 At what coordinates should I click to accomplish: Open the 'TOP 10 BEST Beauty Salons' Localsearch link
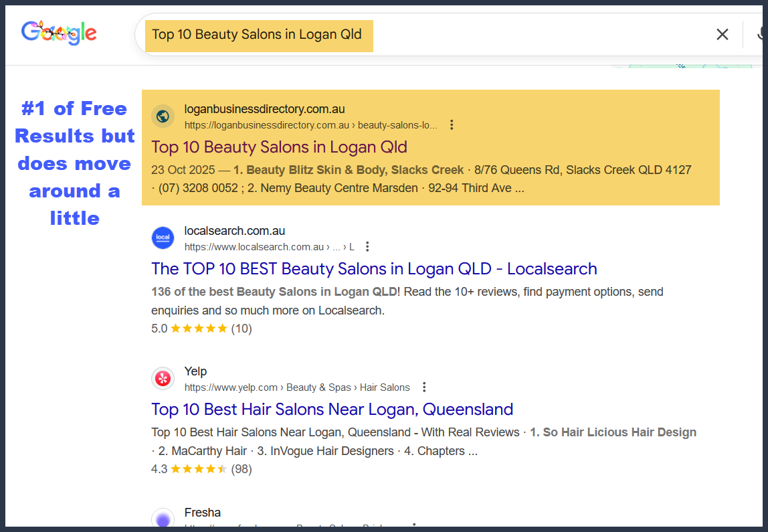point(374,269)
